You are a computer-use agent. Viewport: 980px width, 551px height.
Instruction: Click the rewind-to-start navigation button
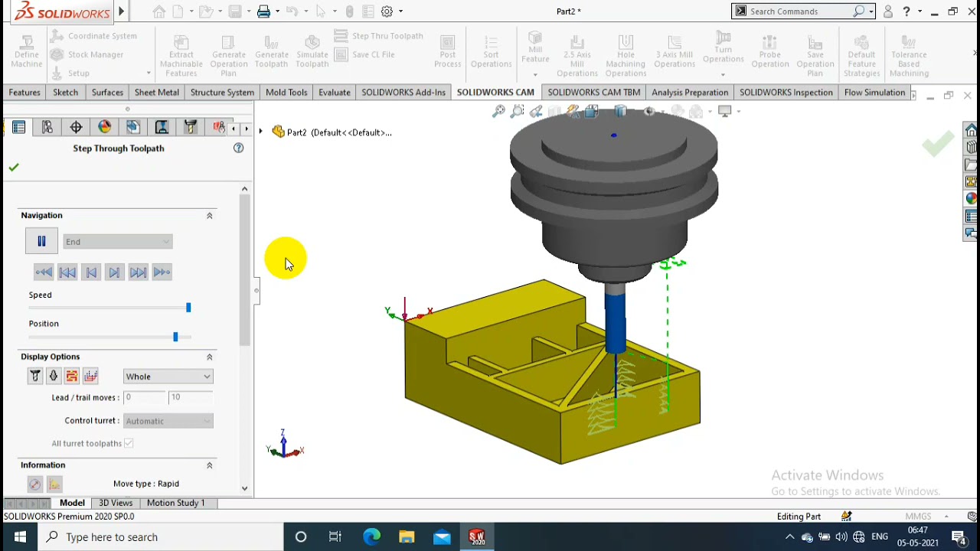pyautogui.click(x=44, y=272)
